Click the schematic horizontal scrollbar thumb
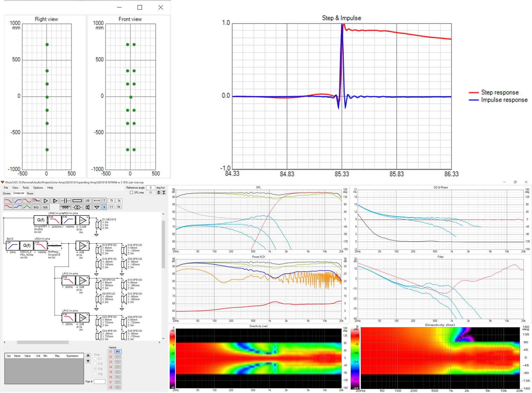The width and height of the screenshot is (532, 393). [43, 342]
